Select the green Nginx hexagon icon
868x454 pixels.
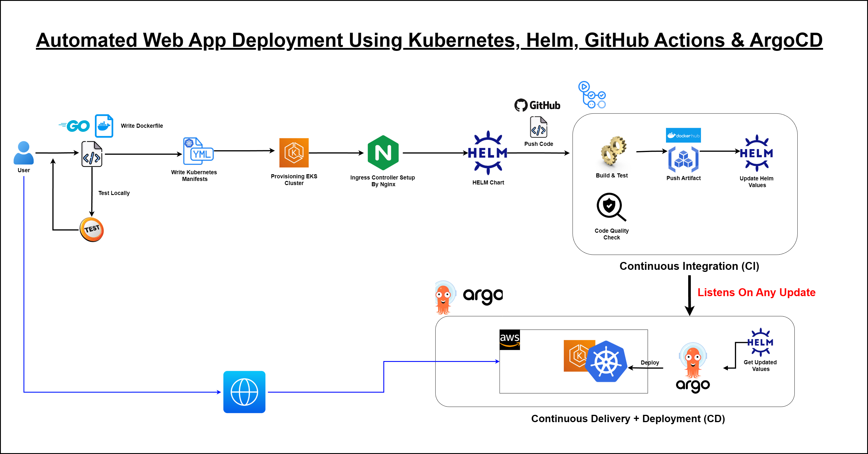pos(383,153)
